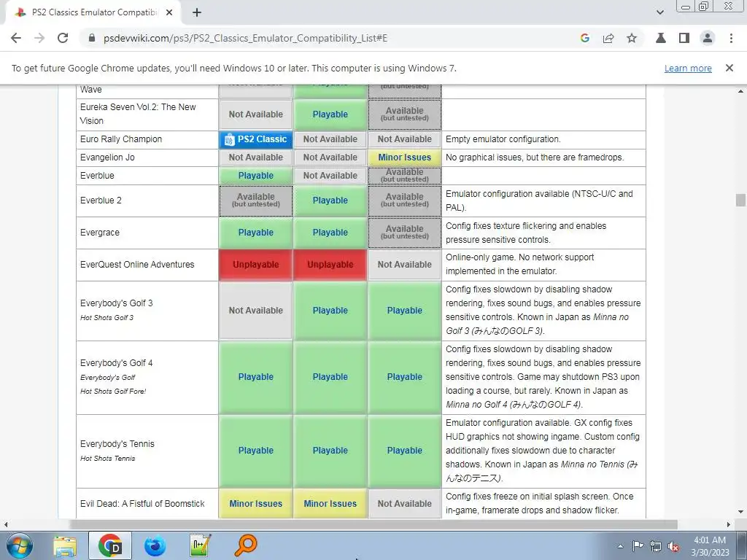This screenshot has width=747, height=560.
Task: Click Online-only game note for EverQuest
Action: [x=519, y=264]
